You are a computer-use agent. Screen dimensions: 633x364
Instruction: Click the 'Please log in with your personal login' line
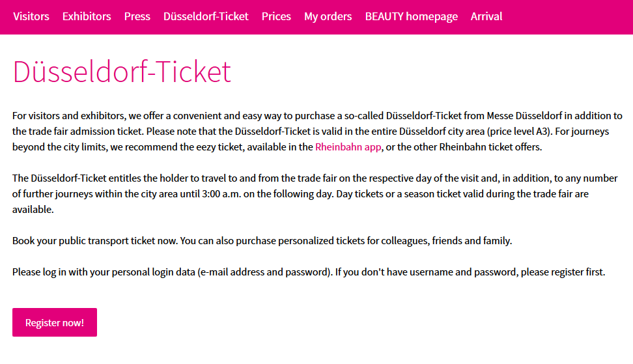pyautogui.click(x=309, y=272)
